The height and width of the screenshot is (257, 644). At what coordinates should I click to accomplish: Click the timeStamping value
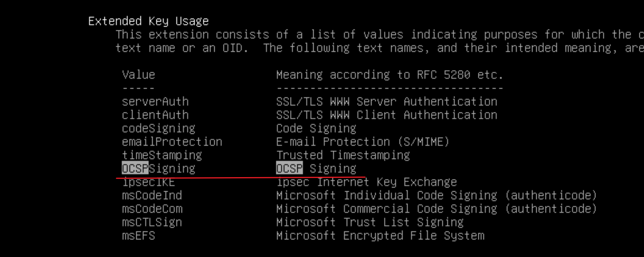(162, 155)
